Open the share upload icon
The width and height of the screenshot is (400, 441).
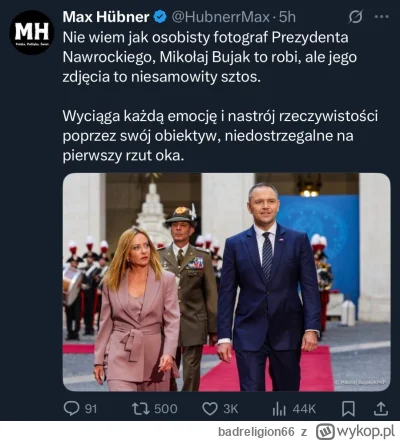[380, 409]
